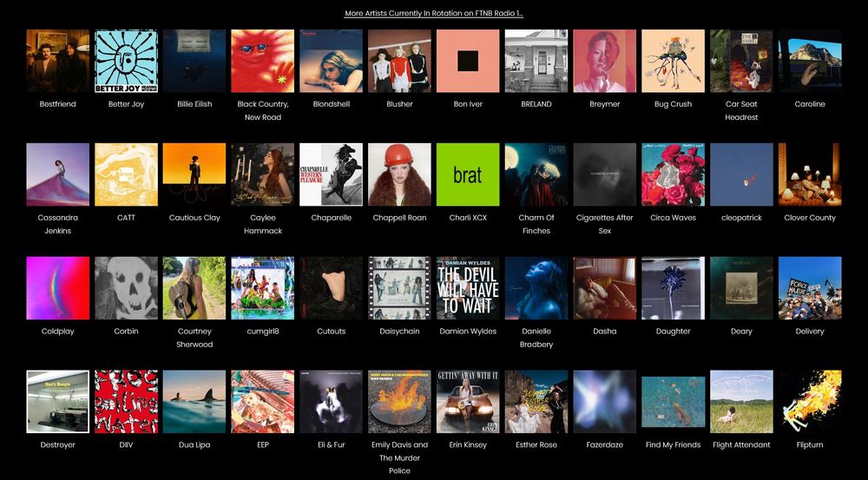Select the Circa Waves roses album cover
This screenshot has height=480, width=868.
coord(674,174)
